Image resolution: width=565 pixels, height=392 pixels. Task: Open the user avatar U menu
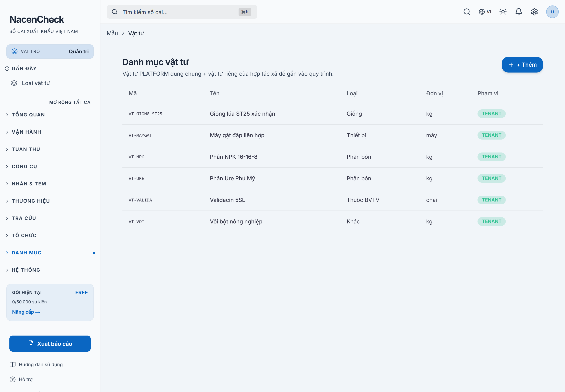tap(552, 12)
